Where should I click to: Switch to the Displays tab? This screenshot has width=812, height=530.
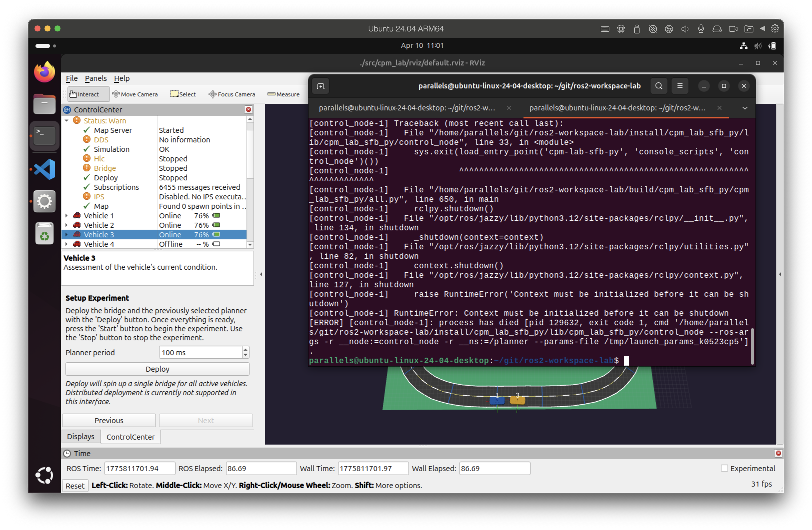pyautogui.click(x=80, y=437)
